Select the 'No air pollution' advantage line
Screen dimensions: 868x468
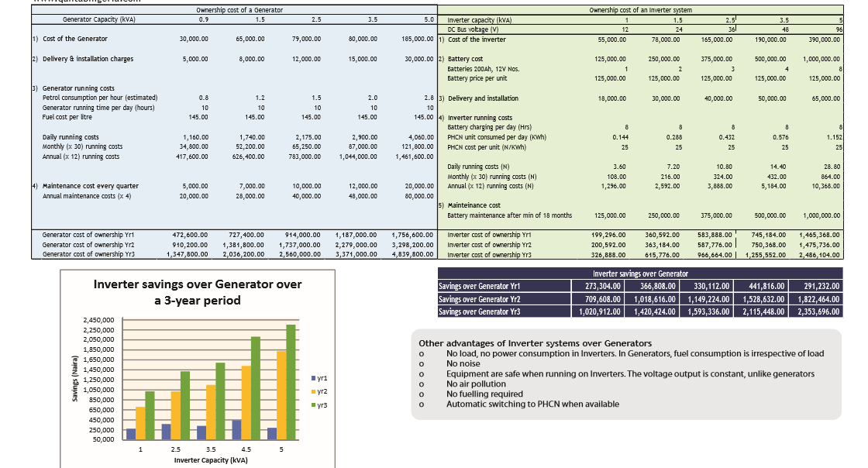[476, 384]
